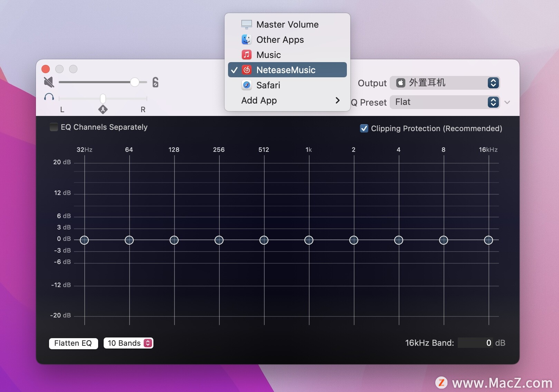Click the Master Volume display icon
Screen dimensions: 559x392
point(246,24)
